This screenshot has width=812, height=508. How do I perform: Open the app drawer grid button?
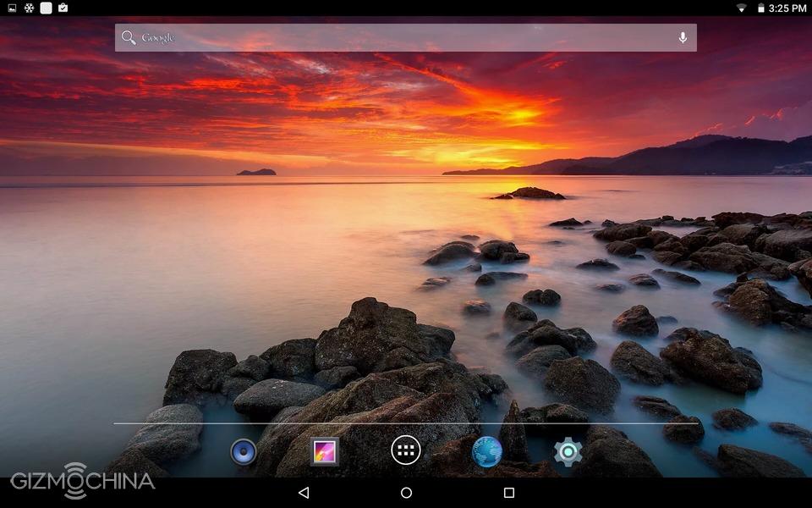click(x=406, y=450)
